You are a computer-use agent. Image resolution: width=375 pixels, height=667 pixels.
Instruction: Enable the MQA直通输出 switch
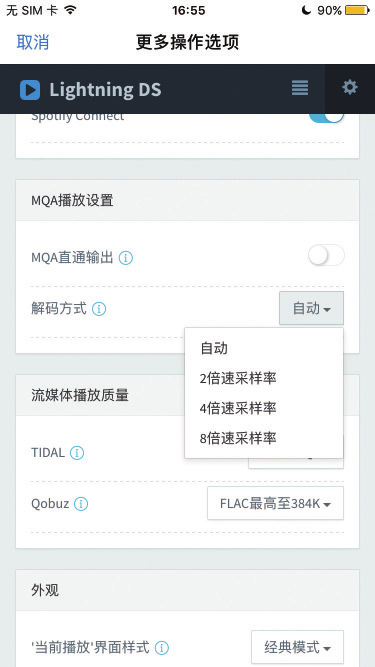click(x=326, y=255)
